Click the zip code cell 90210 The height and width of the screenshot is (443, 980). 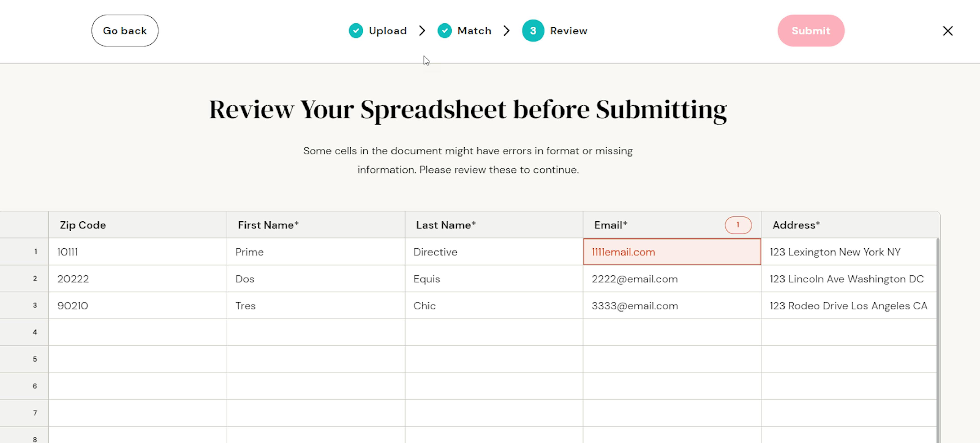[137, 306]
